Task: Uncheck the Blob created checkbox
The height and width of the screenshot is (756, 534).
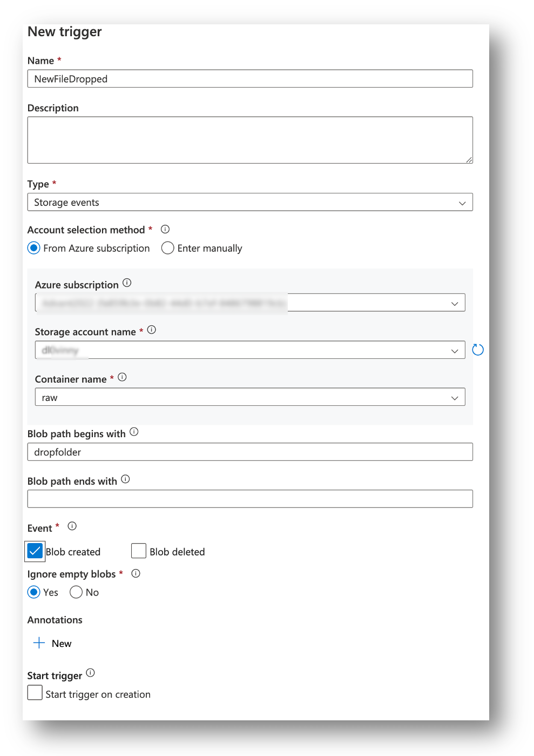Action: [x=35, y=551]
